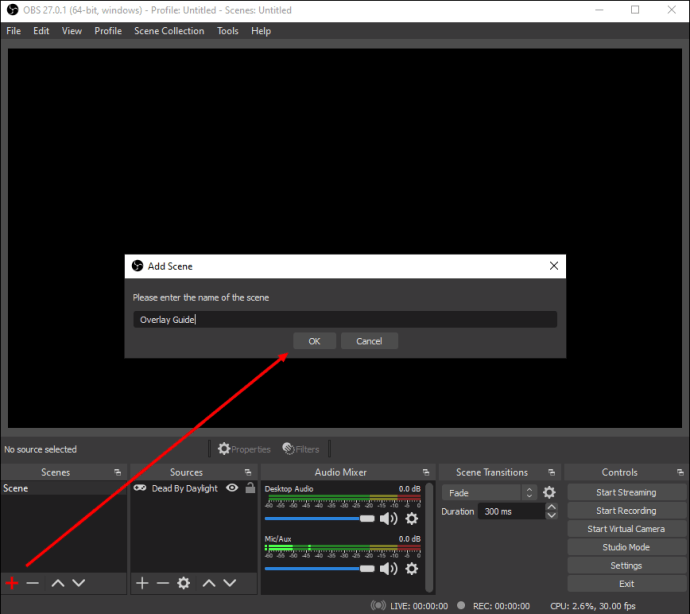
Task: Open the Tools menu
Action: click(228, 31)
